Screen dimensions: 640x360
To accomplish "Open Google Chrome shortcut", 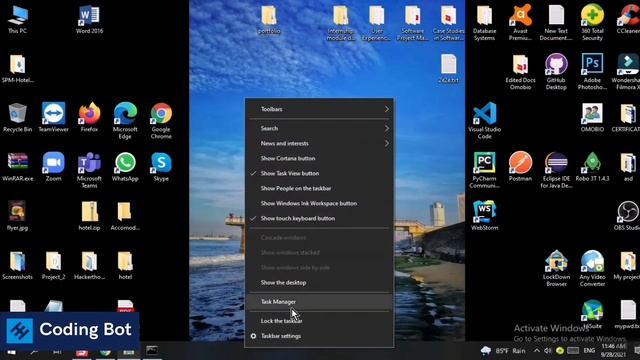I will click(161, 121).
